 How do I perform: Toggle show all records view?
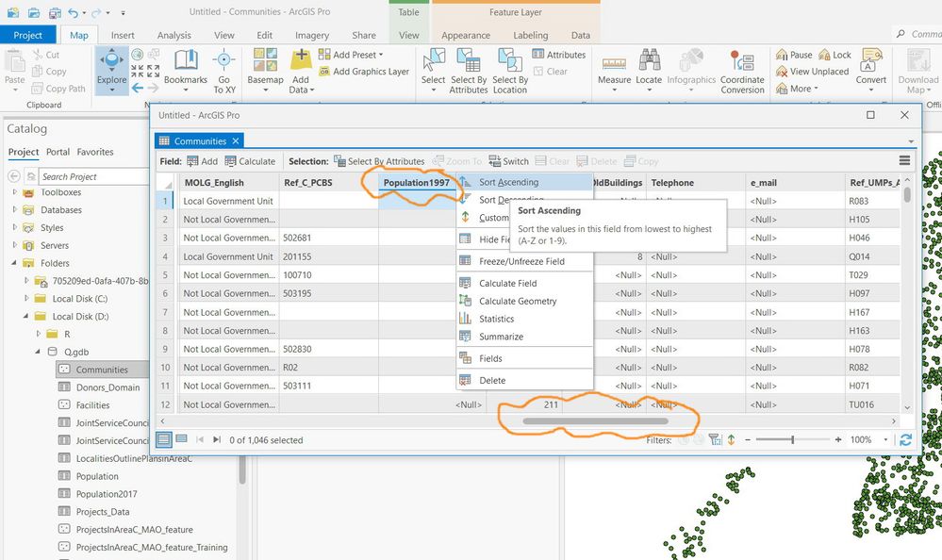pyautogui.click(x=163, y=439)
